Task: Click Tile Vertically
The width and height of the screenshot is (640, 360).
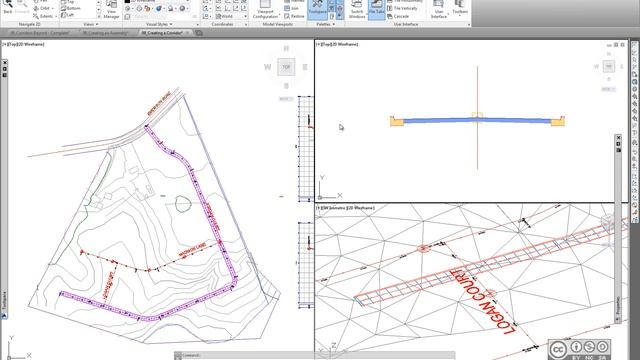Action: [402, 8]
